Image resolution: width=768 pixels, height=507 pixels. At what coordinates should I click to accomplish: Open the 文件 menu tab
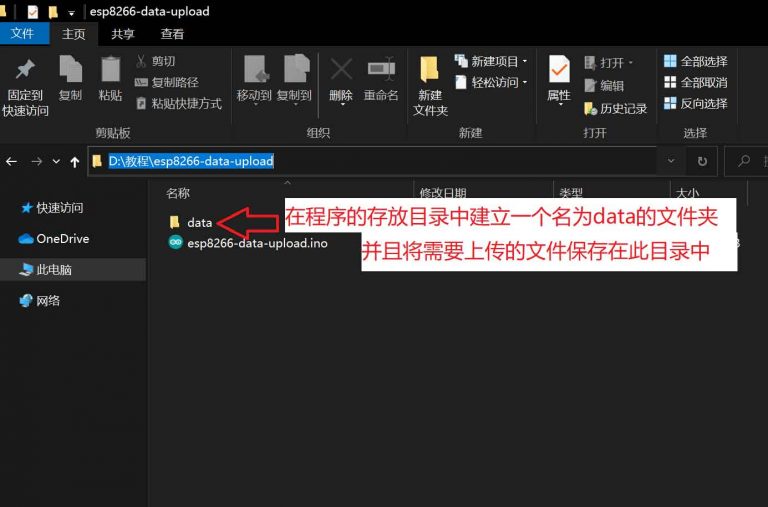click(22, 34)
